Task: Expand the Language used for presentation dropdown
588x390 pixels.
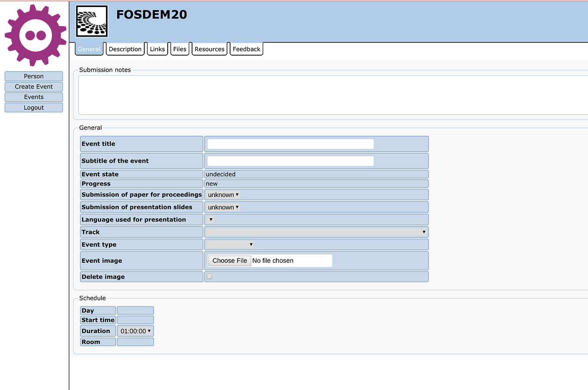Action: pyautogui.click(x=210, y=220)
